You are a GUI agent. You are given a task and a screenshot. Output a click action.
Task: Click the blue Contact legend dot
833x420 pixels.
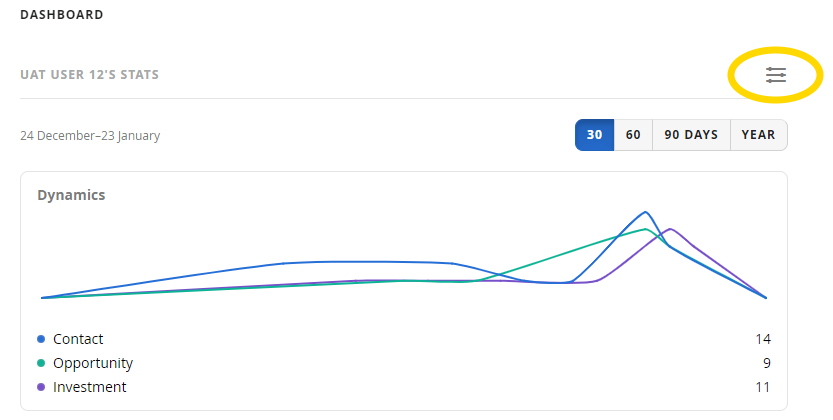click(41, 339)
